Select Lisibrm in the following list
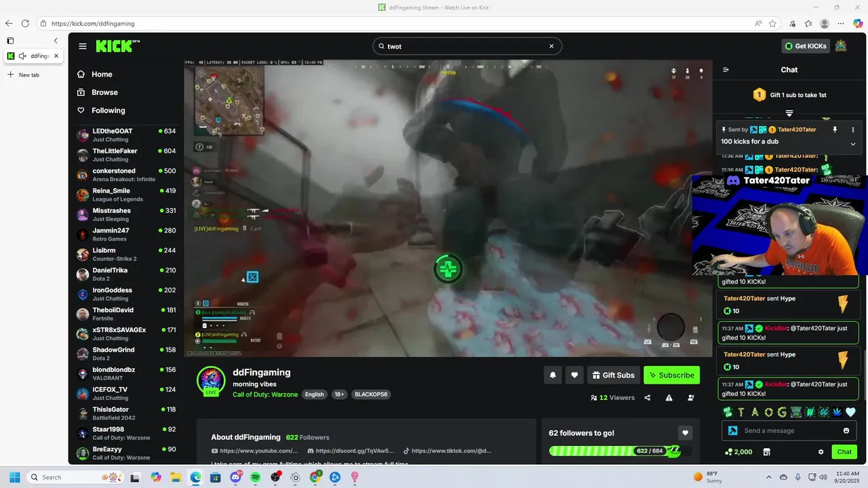The image size is (868, 488). coord(126,254)
